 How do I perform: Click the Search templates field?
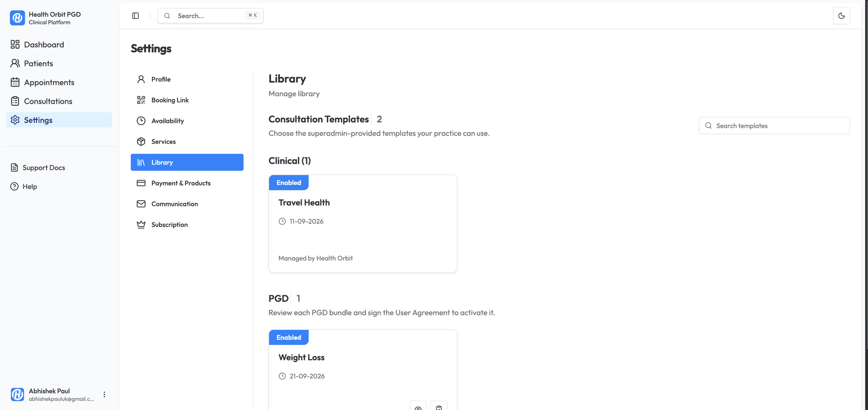pyautogui.click(x=774, y=126)
